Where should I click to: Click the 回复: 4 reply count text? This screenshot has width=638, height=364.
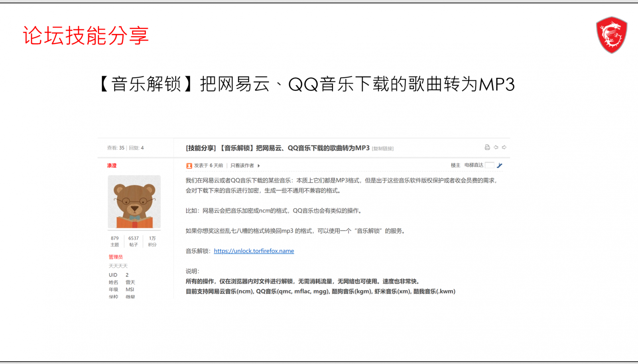click(x=136, y=148)
